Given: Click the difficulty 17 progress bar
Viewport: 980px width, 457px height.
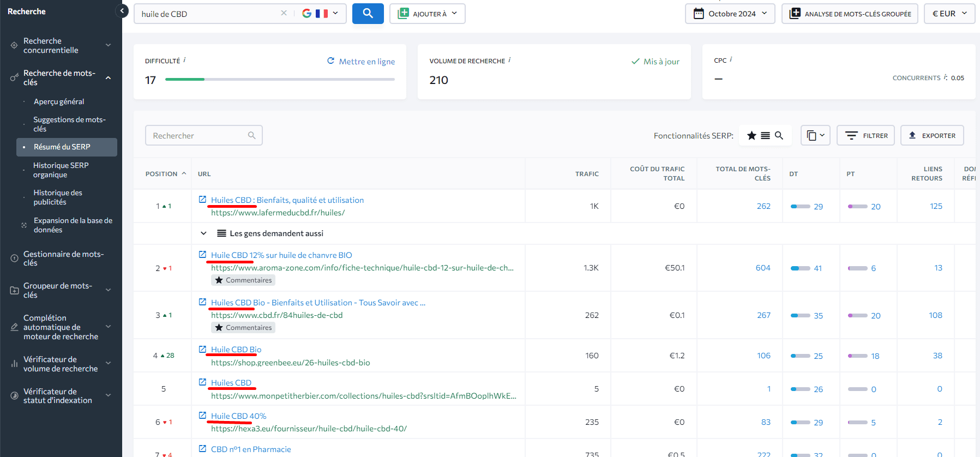Looking at the screenshot, I should (x=280, y=80).
